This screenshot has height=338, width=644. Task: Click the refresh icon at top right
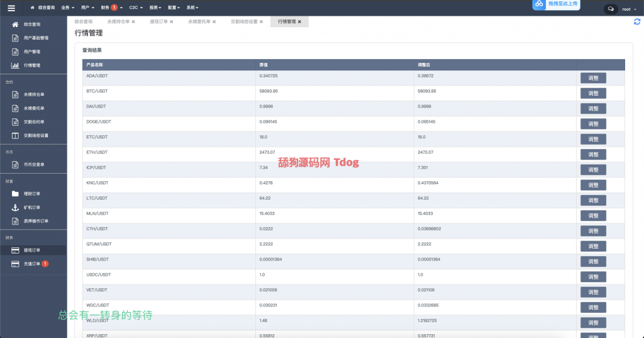point(637,22)
